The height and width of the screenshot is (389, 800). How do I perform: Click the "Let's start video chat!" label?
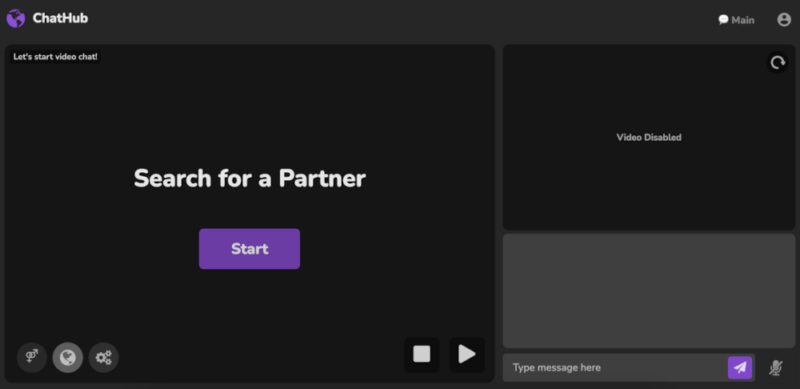click(55, 57)
